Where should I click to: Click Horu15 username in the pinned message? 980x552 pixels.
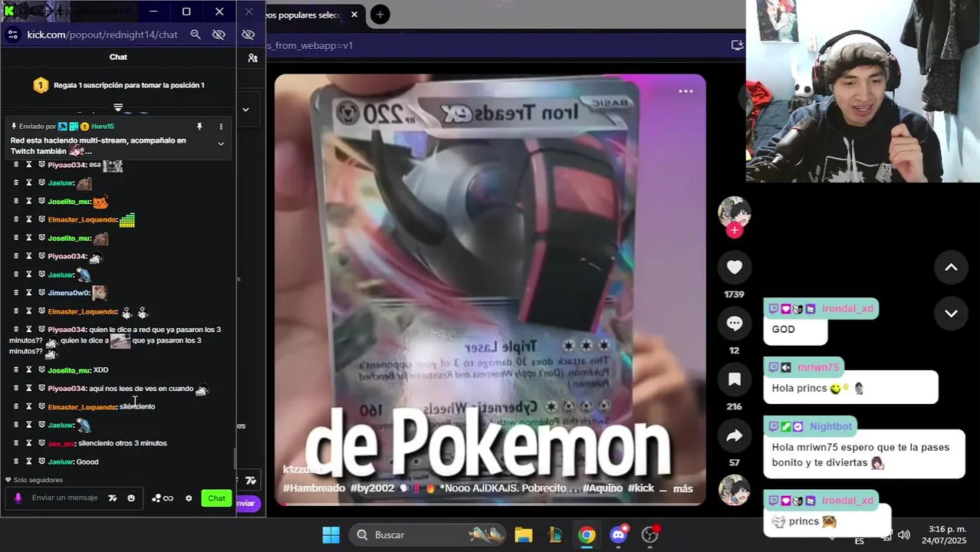pyautogui.click(x=103, y=127)
